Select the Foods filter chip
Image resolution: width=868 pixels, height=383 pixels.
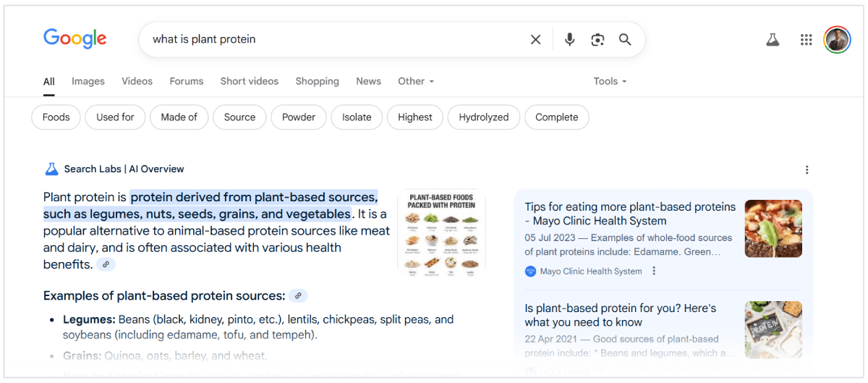click(56, 117)
